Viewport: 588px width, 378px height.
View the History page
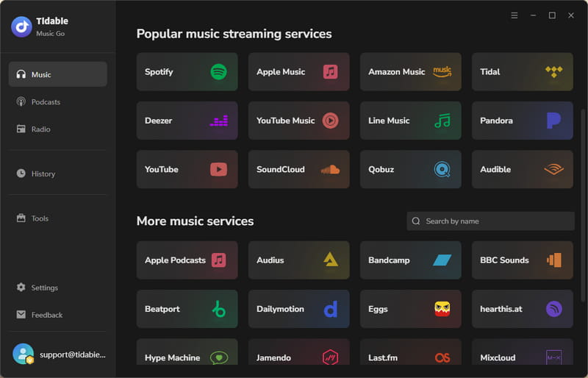pyautogui.click(x=58, y=174)
